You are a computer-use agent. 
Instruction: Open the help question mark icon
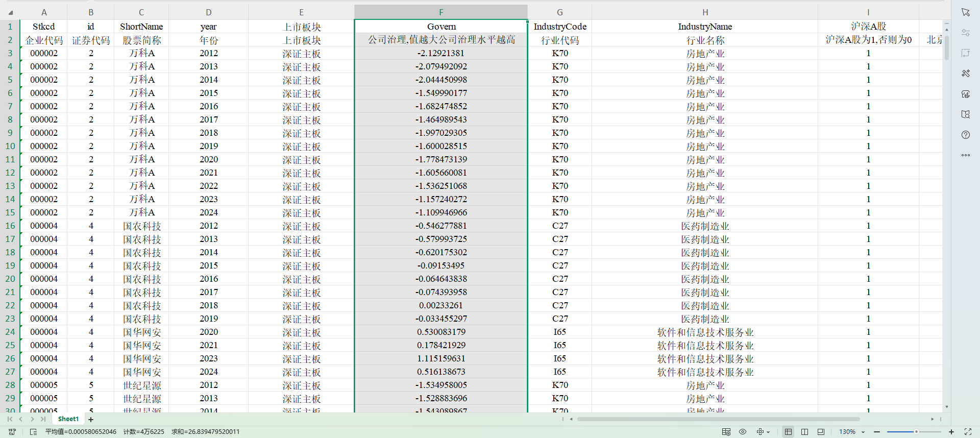(965, 135)
